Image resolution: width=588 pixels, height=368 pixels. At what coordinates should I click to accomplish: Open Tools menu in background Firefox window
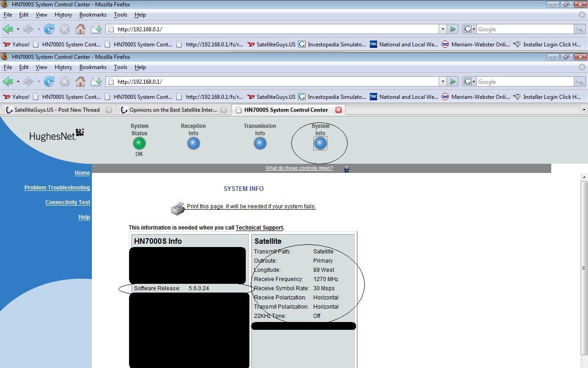pyautogui.click(x=120, y=15)
